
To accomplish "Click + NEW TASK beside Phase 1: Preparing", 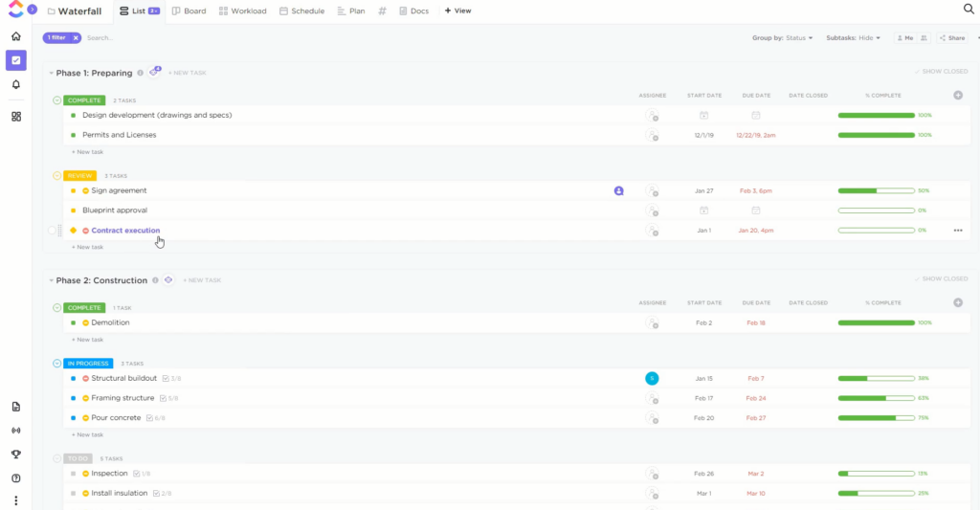I will coord(187,73).
